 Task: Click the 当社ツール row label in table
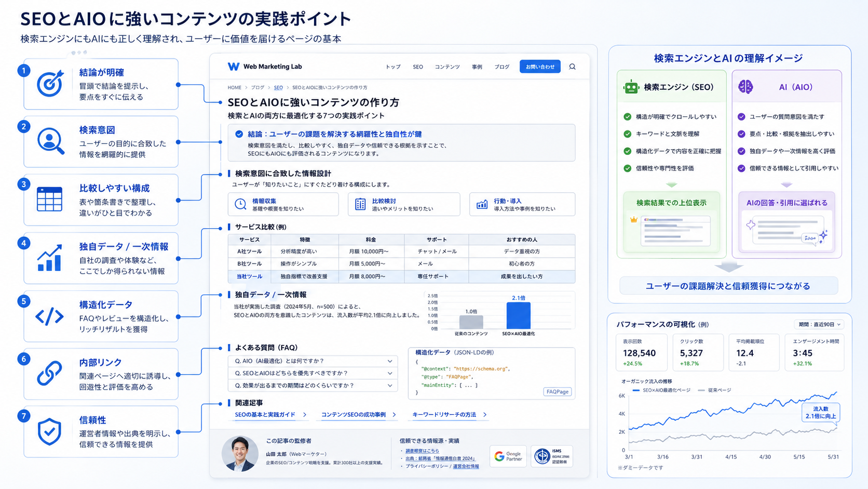pos(249,276)
